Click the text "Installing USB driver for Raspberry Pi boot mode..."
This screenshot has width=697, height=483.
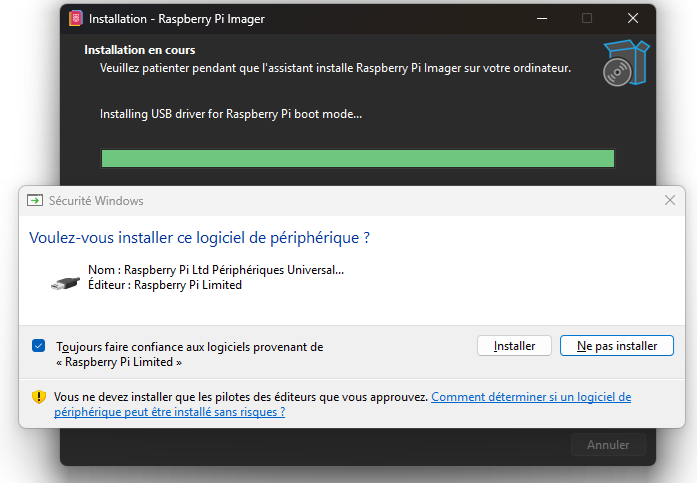coord(231,114)
